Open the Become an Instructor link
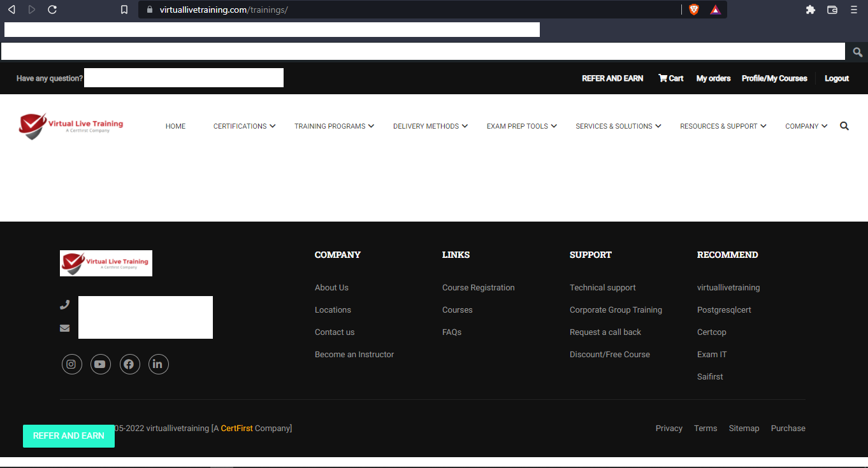Image resolution: width=868 pixels, height=468 pixels. coord(354,355)
